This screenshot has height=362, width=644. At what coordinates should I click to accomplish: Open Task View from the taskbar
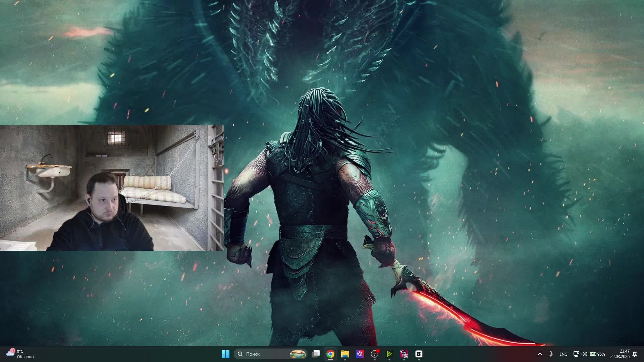(316, 354)
